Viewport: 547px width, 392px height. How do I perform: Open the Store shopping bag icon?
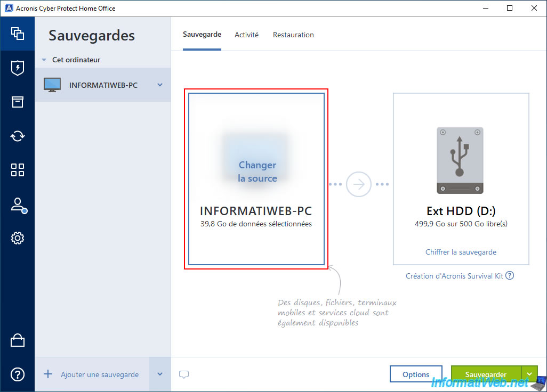(18, 340)
